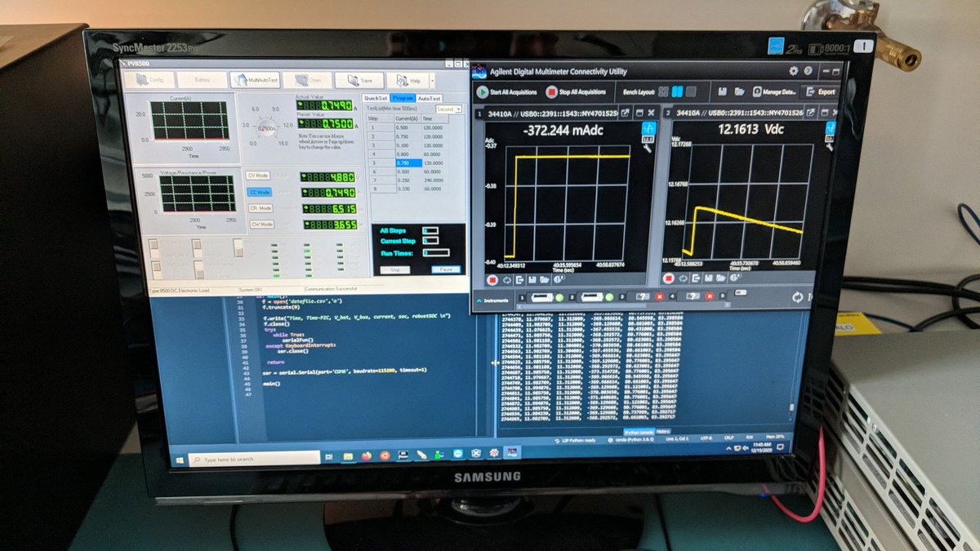Click the Start All Acquisitions play icon

pyautogui.click(x=483, y=92)
